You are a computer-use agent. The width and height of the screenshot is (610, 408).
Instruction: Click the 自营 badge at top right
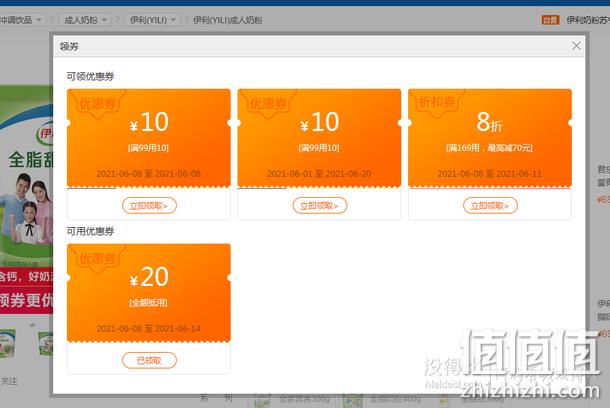coord(550,20)
